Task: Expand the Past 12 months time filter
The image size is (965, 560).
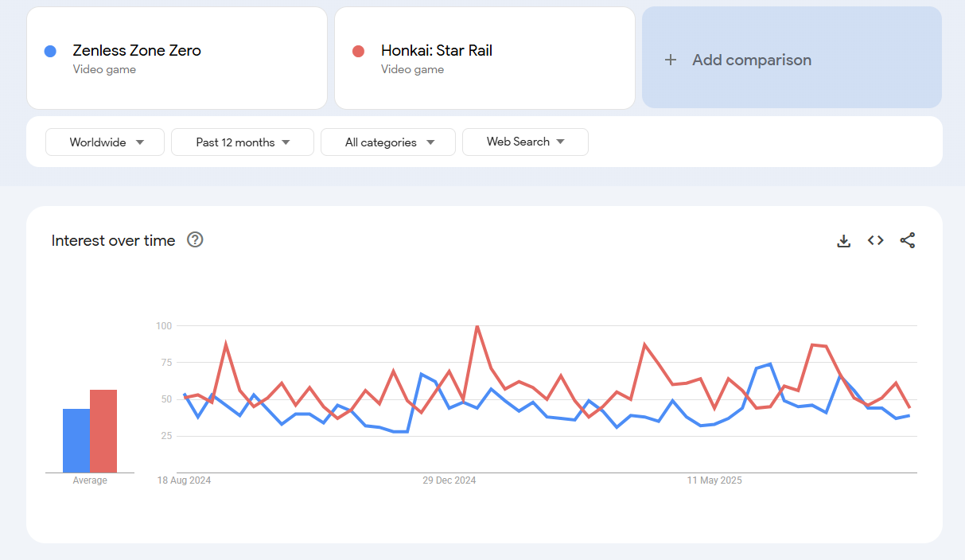Action: click(243, 142)
